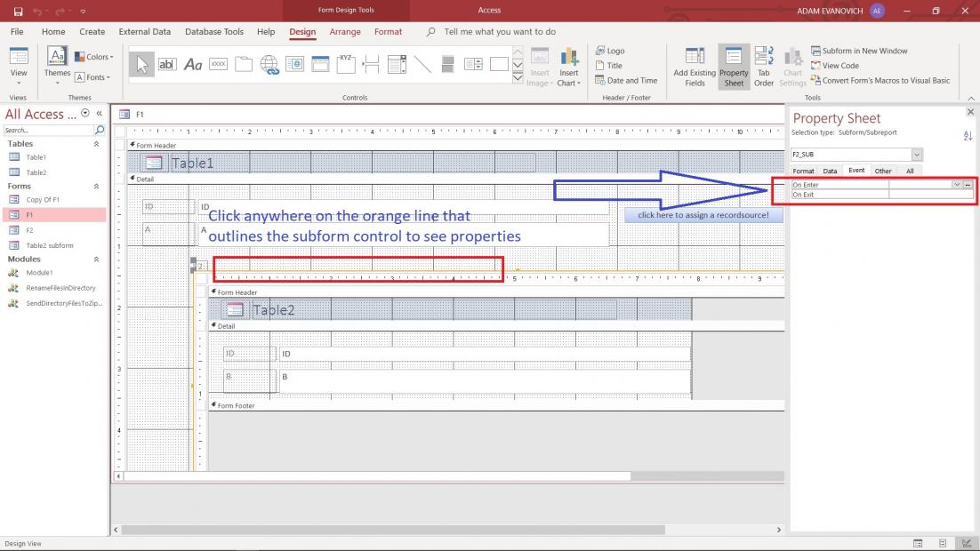Viewport: 980px width, 551px height.
Task: Click the On Exit property value field
Action: click(930, 195)
